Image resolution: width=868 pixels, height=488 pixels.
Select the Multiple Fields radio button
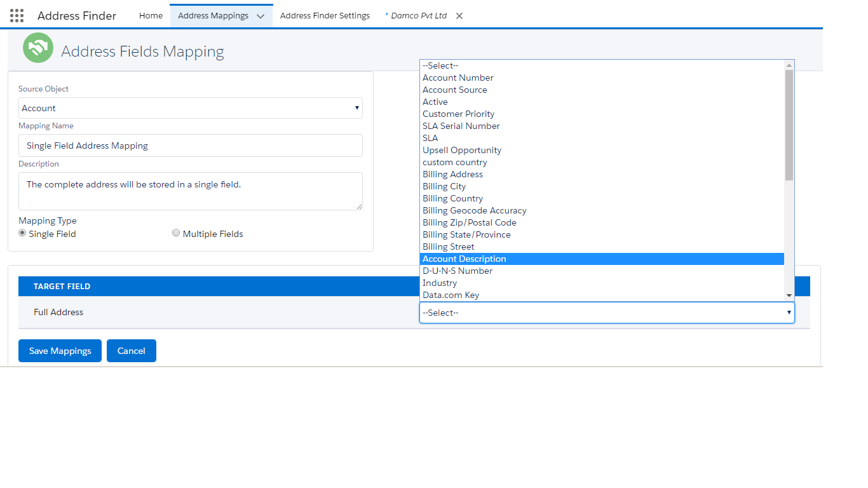[x=176, y=233]
